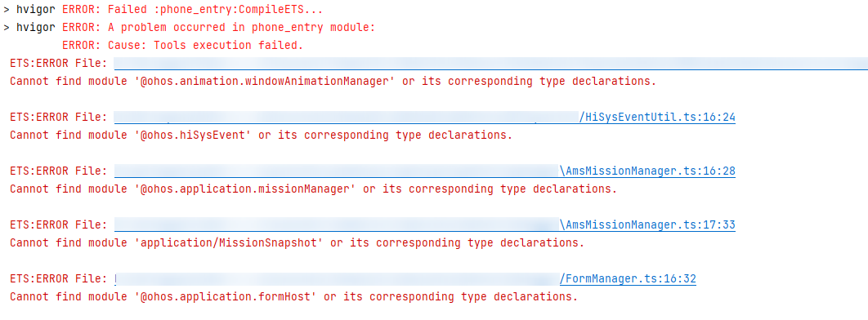868x320 pixels.
Task: Click the 'Failed :phone_entry:CompileETS...' error line
Action: (x=192, y=10)
